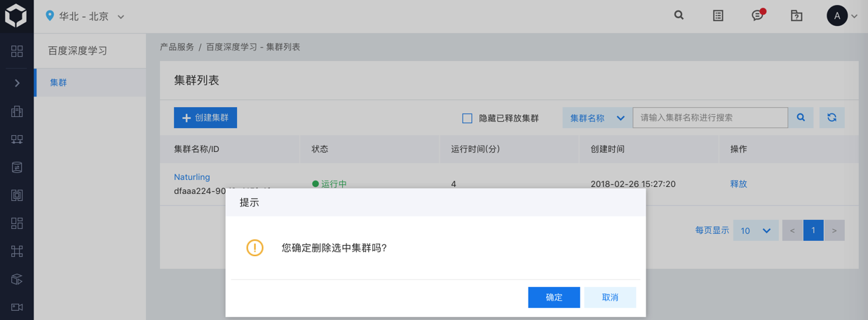Open the document list icon in header

(718, 15)
